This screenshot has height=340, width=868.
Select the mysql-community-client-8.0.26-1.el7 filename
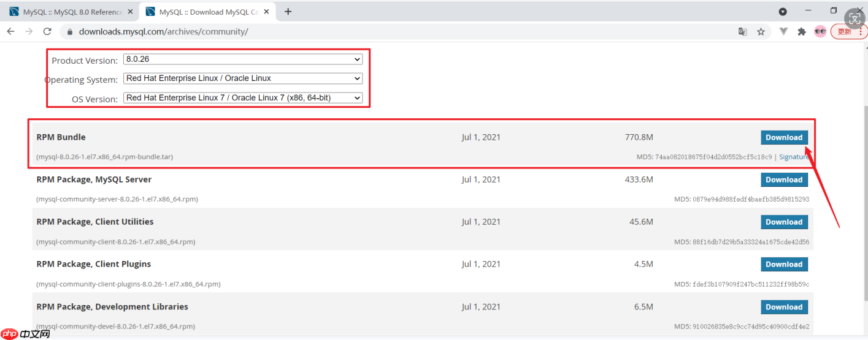(116, 242)
